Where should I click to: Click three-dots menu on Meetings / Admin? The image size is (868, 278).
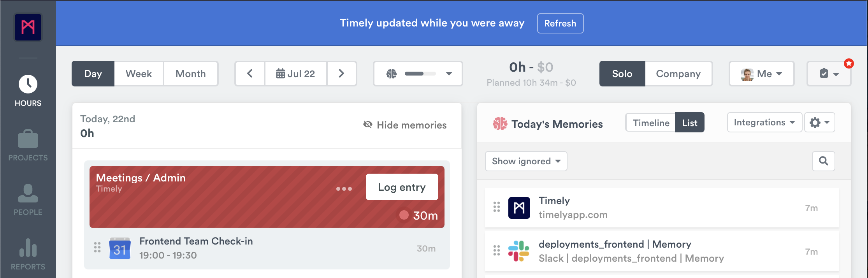[x=344, y=189]
